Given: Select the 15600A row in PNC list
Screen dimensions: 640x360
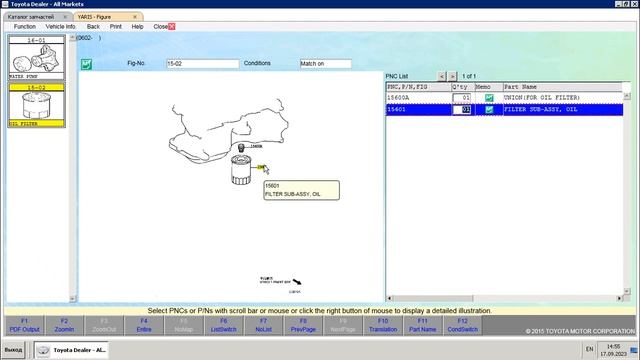Looking at the screenshot, I should [504, 98].
